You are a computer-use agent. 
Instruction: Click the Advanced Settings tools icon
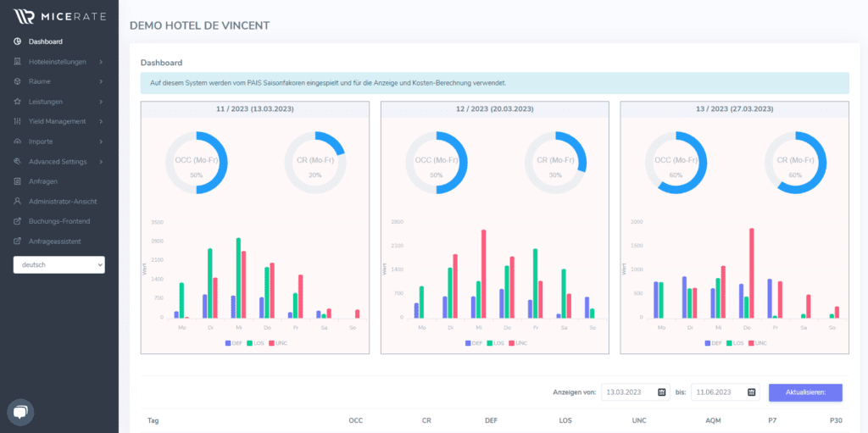click(17, 162)
